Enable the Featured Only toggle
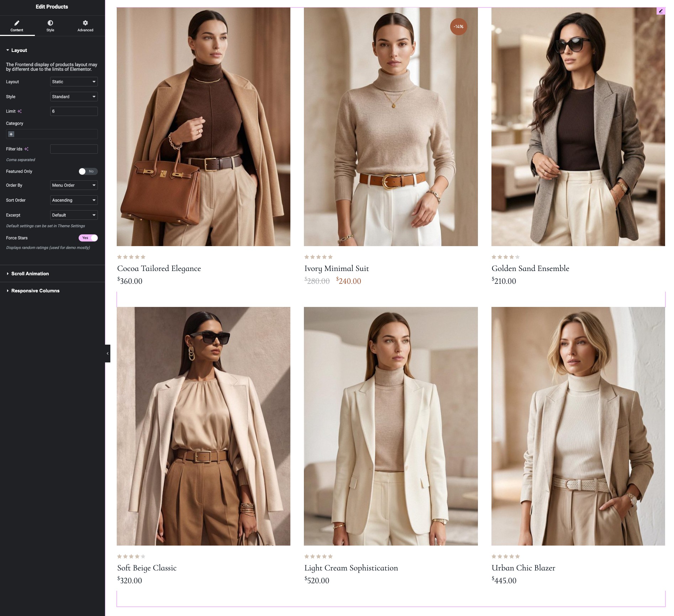Screen dimensions: 674x616 click(88, 171)
